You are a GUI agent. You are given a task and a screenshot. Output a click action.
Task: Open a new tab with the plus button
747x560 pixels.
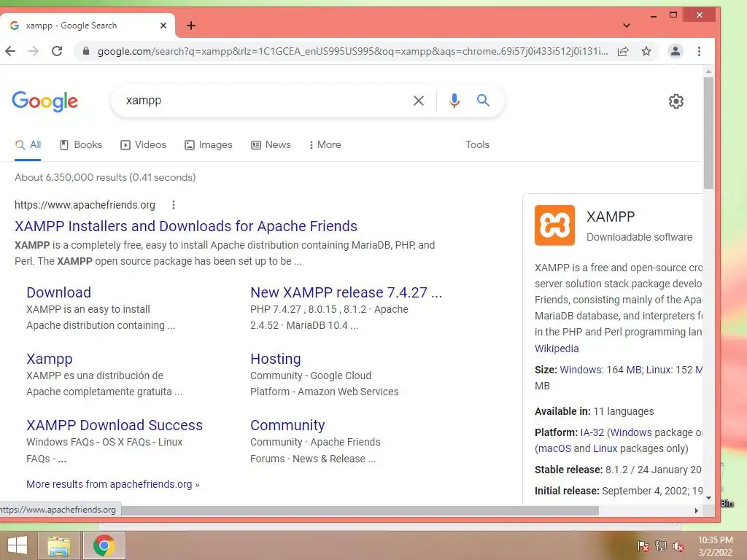[x=191, y=26]
